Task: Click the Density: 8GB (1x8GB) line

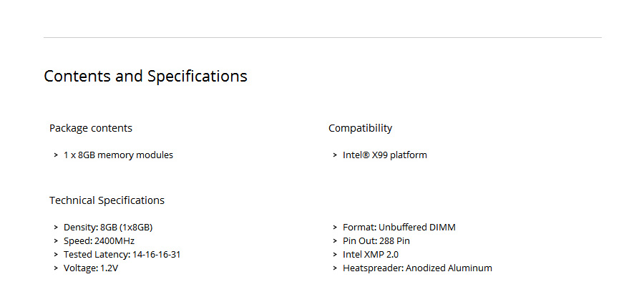Action: (x=108, y=228)
